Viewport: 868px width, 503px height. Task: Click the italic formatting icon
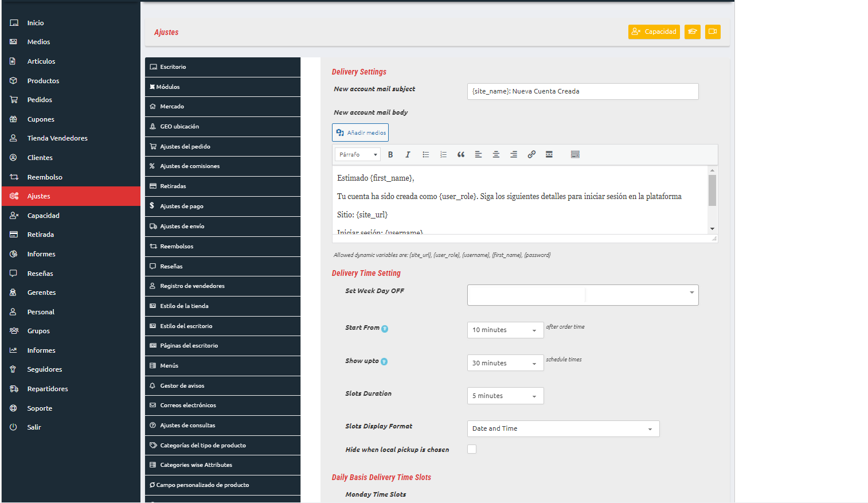pos(408,155)
